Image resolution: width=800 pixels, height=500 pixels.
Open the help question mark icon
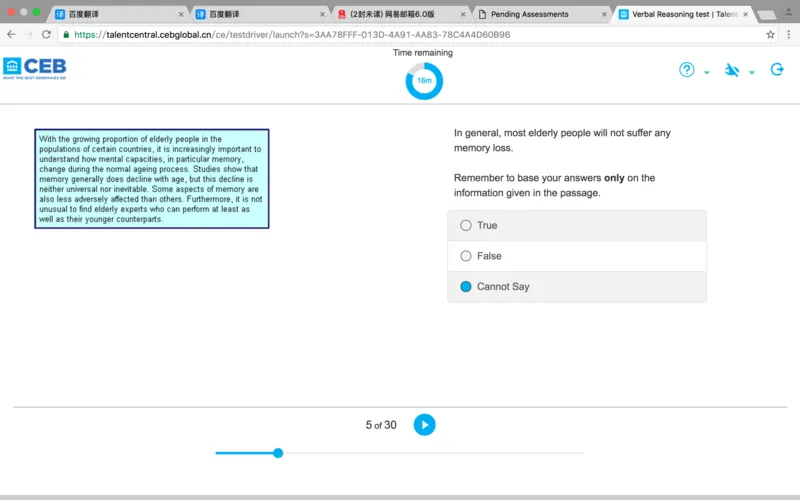[x=687, y=70]
